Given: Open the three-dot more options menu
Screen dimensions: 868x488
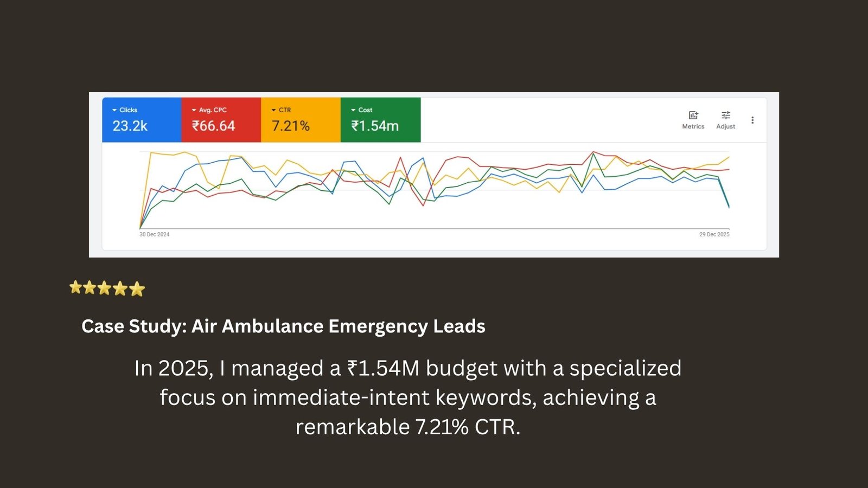Looking at the screenshot, I should (752, 120).
